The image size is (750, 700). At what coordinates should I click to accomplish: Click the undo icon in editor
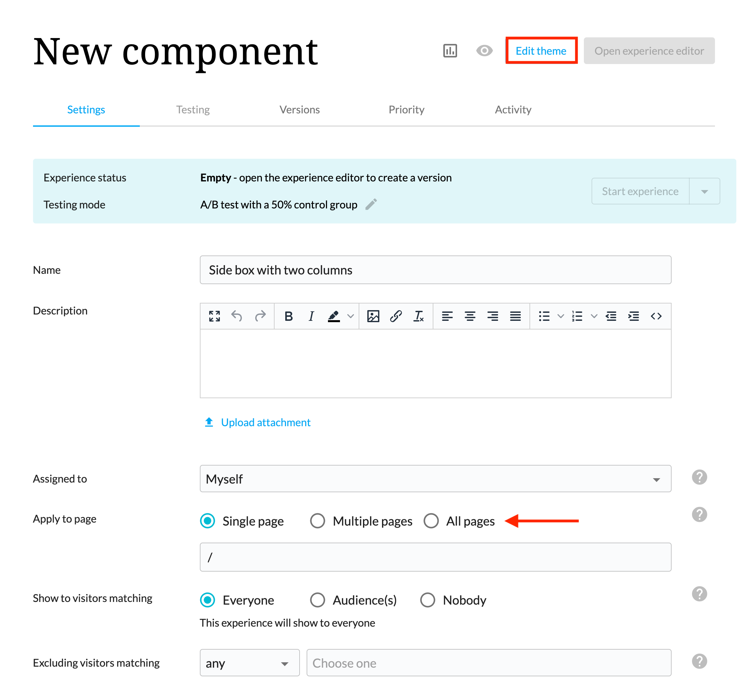point(237,316)
